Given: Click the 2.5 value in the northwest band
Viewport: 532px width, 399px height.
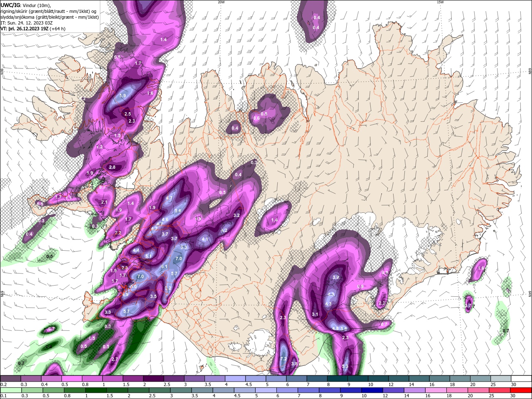Looking at the screenshot, I should click(x=128, y=114).
